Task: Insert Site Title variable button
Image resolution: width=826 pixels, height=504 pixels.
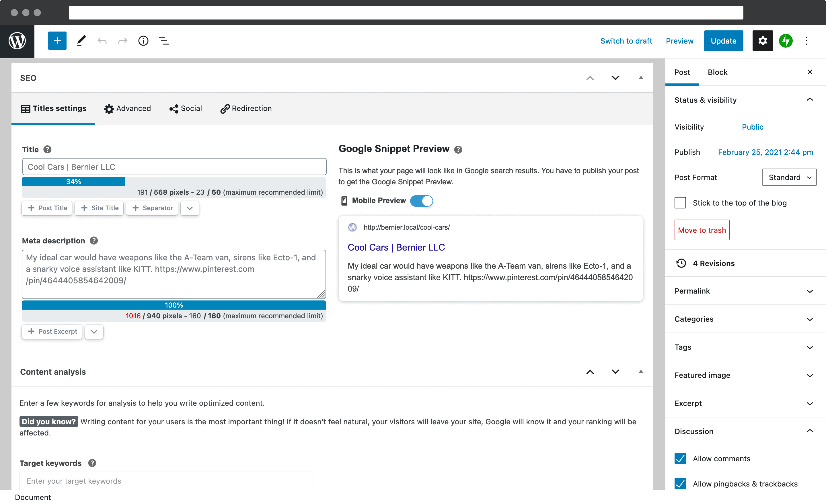Action: (99, 208)
